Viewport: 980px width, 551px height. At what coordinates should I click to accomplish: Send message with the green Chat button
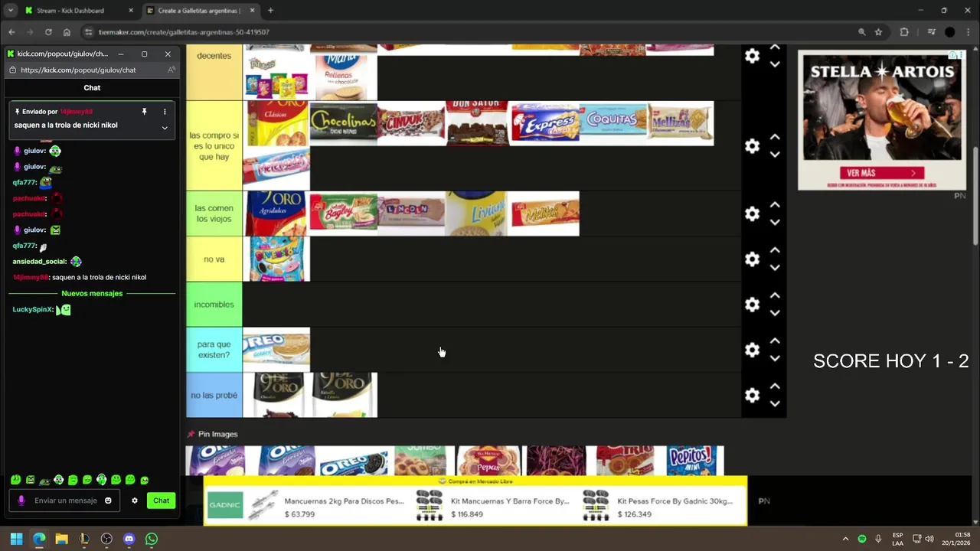pos(161,500)
